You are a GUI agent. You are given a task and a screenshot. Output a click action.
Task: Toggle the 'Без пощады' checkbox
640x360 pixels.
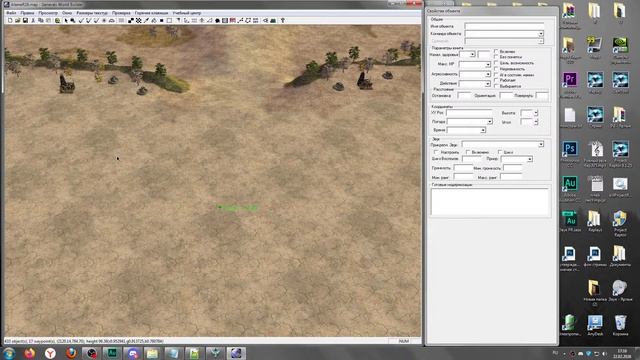click(496, 57)
